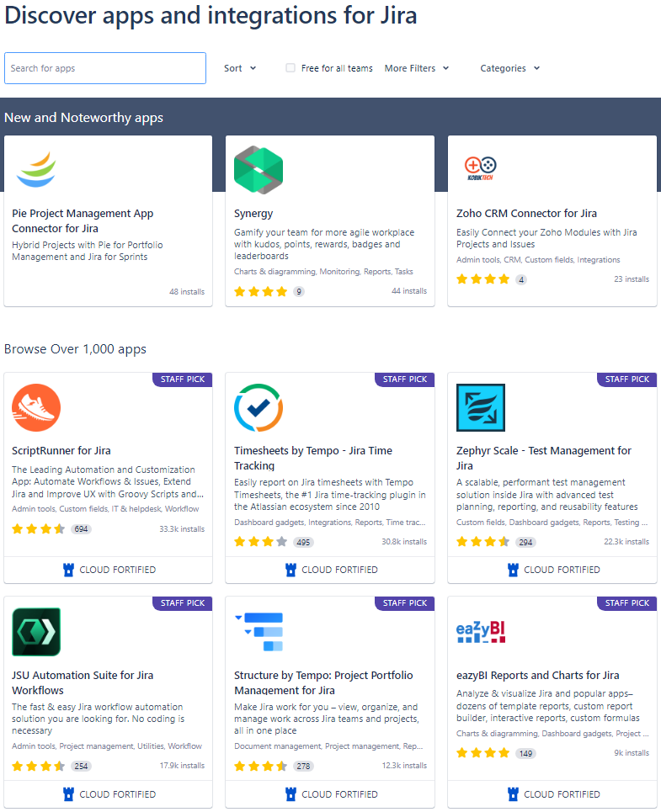Viewport: 661px width, 812px height.
Task: Click the Synergy green hexagon logo
Action: pyautogui.click(x=259, y=170)
